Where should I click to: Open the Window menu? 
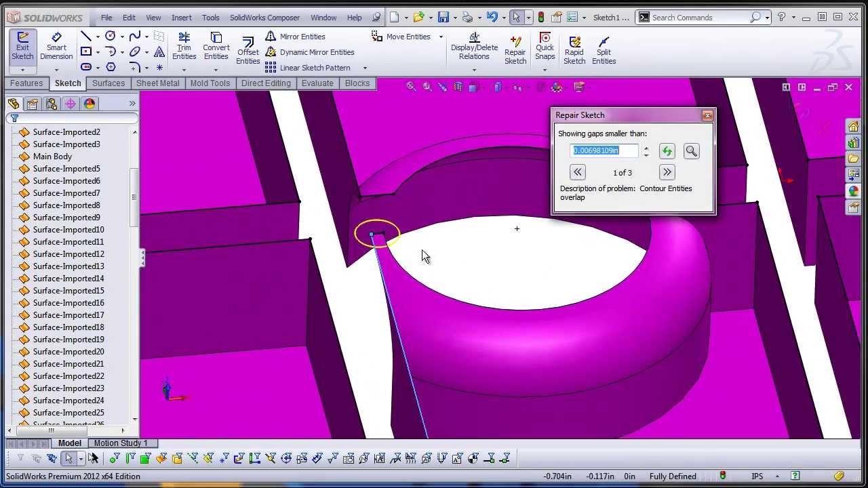(323, 18)
